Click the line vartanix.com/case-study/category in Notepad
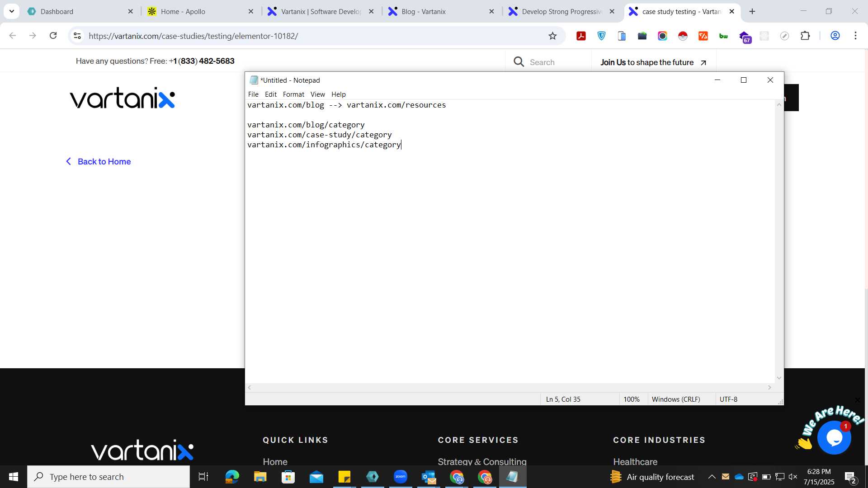868x488 pixels. click(x=319, y=135)
